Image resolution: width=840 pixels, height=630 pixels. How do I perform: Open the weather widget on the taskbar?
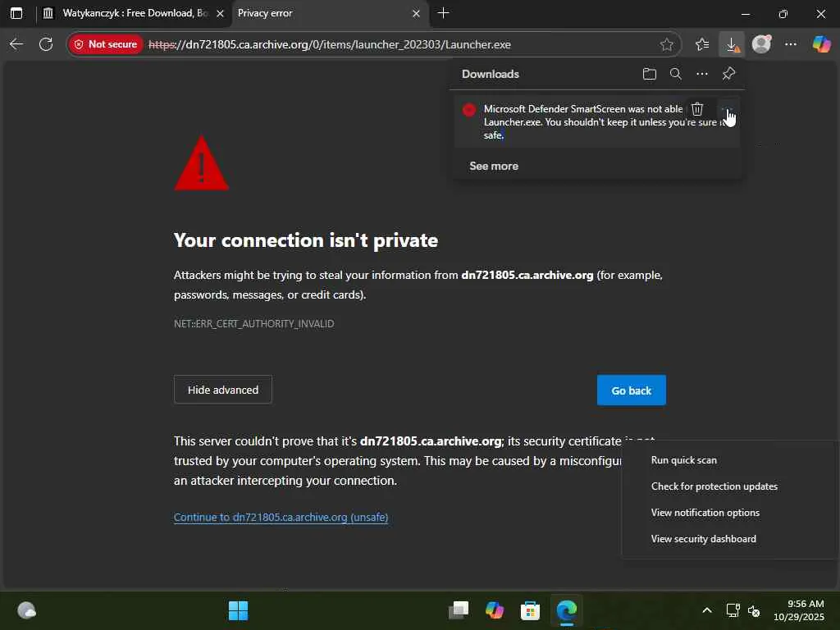(27, 610)
